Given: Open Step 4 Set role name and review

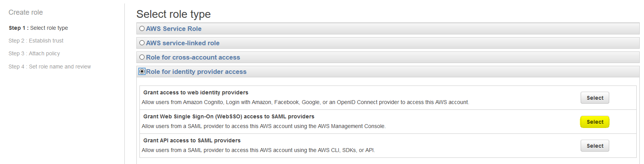Looking at the screenshot, I should [x=50, y=67].
